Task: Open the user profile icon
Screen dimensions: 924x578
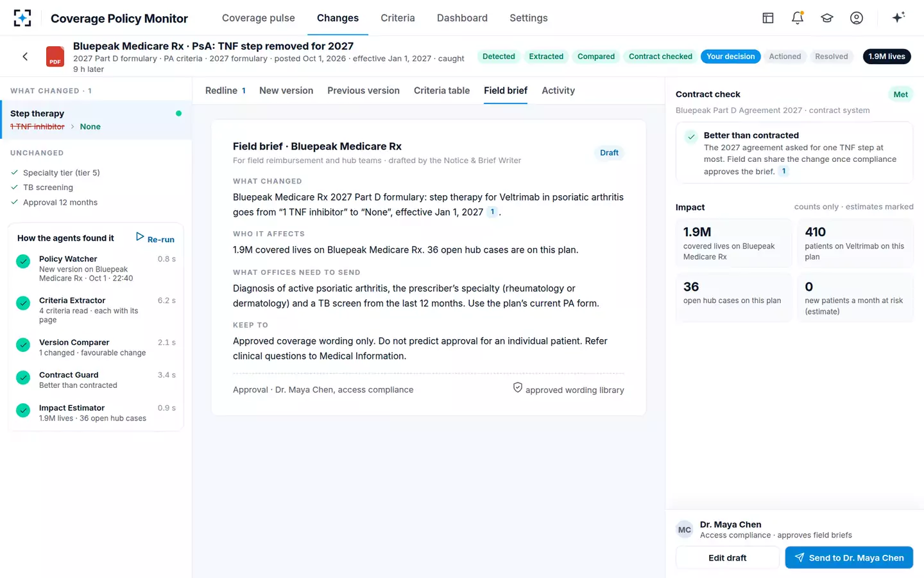Action: 857,18
